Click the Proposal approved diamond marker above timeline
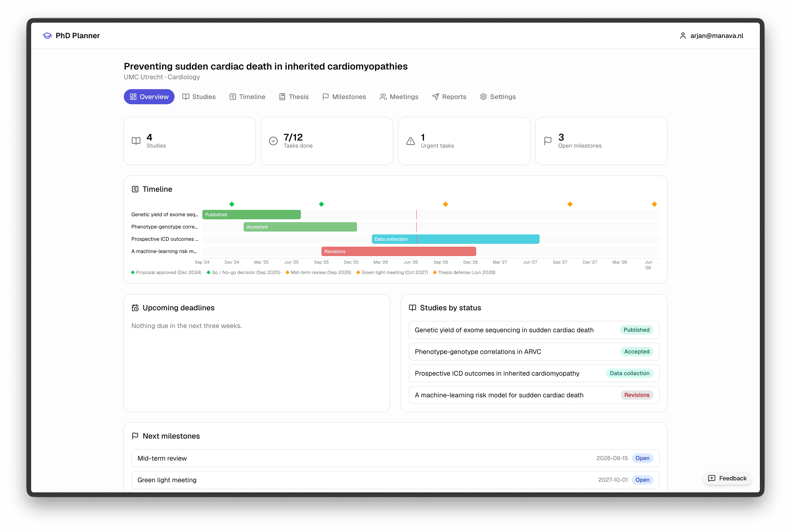Screen dimensions: 791x532 tap(232, 204)
